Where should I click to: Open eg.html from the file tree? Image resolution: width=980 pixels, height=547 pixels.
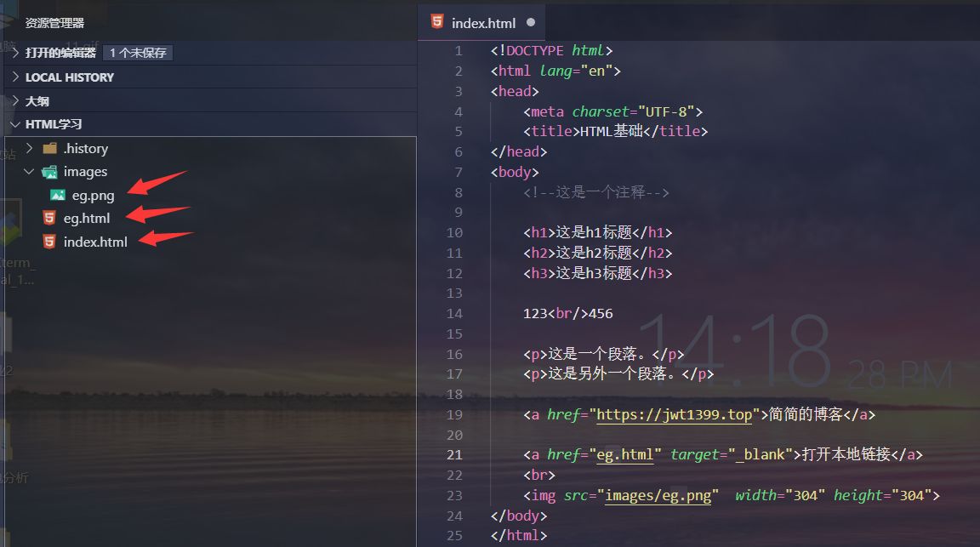pyautogui.click(x=86, y=219)
